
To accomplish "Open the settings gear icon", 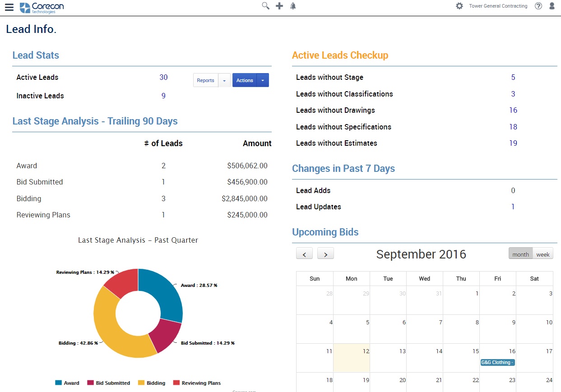I will 459,6.
